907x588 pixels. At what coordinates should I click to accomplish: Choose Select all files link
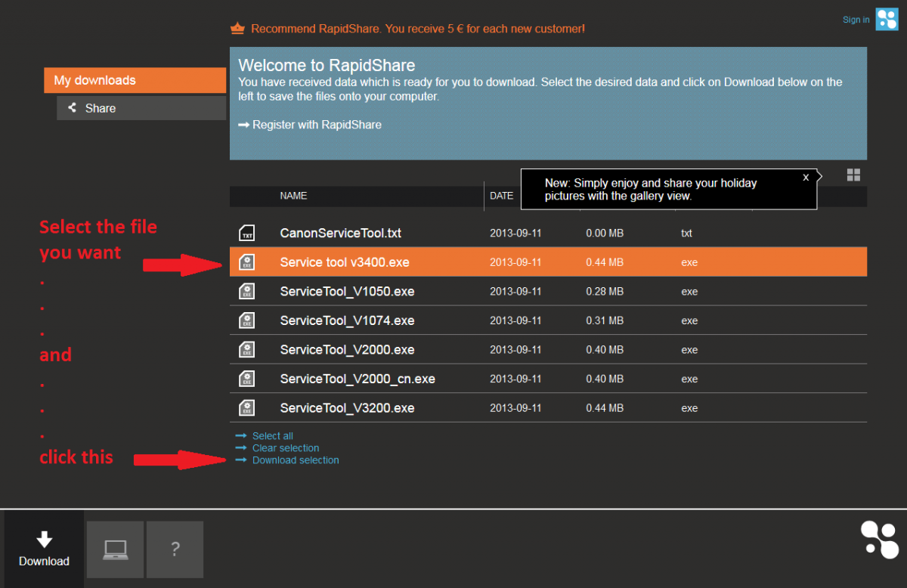(272, 436)
